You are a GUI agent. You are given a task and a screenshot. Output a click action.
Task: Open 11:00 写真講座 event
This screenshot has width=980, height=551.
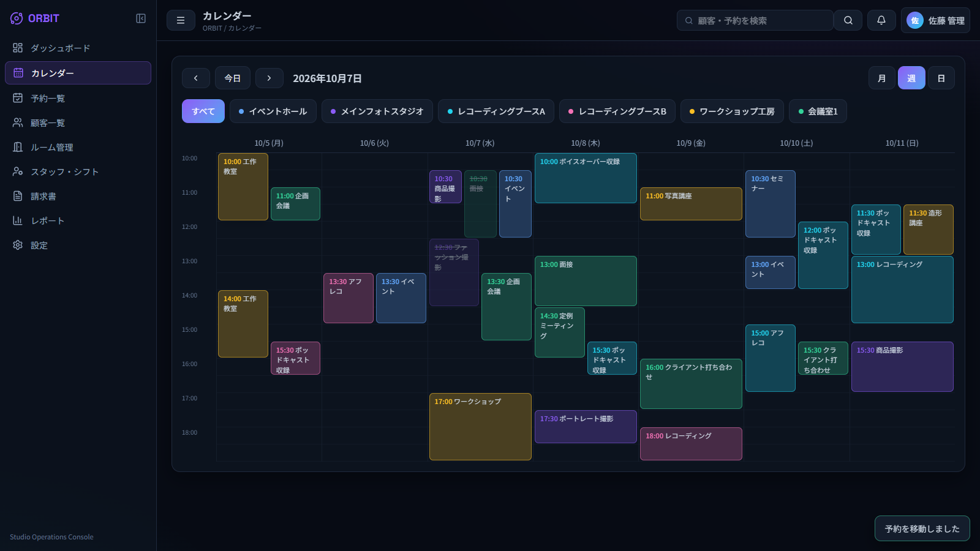pos(691,204)
